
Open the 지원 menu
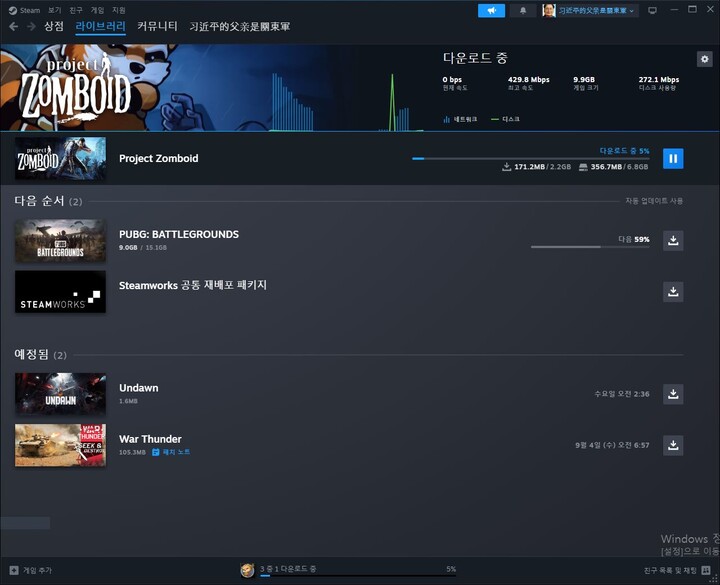click(118, 10)
